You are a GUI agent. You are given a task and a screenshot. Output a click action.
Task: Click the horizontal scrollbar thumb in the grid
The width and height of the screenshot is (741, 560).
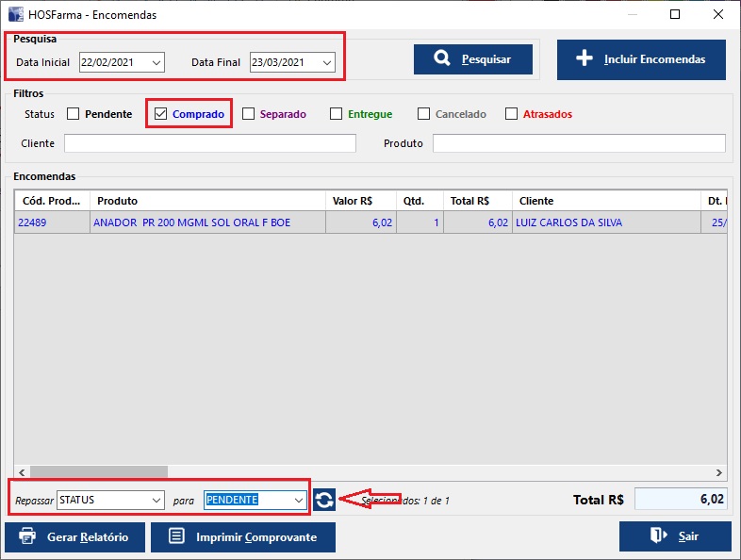(98, 471)
